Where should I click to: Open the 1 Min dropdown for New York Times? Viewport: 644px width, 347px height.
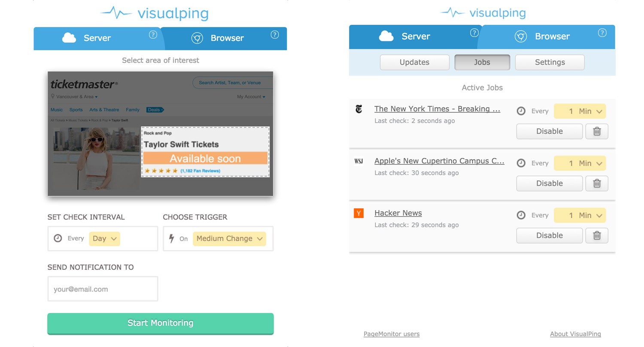[580, 111]
